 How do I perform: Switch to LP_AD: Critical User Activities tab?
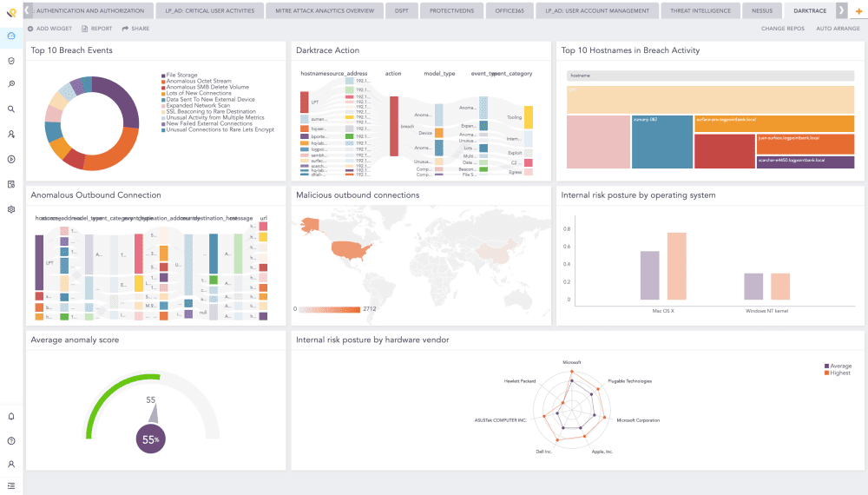[x=210, y=10]
